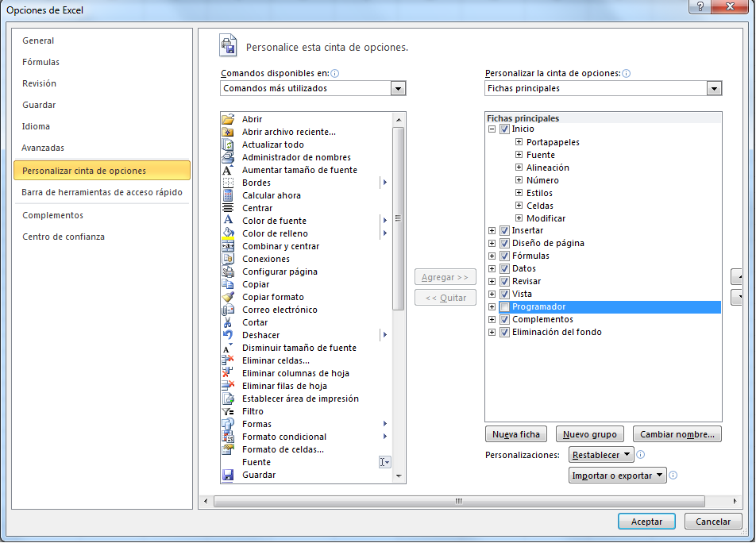This screenshot has width=756, height=543.
Task: Uncheck the Insertar tab checkbox
Action: coord(504,231)
